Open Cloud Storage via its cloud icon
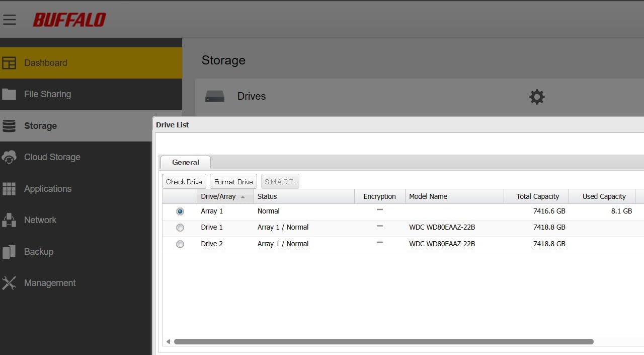644x355 pixels. (x=10, y=157)
